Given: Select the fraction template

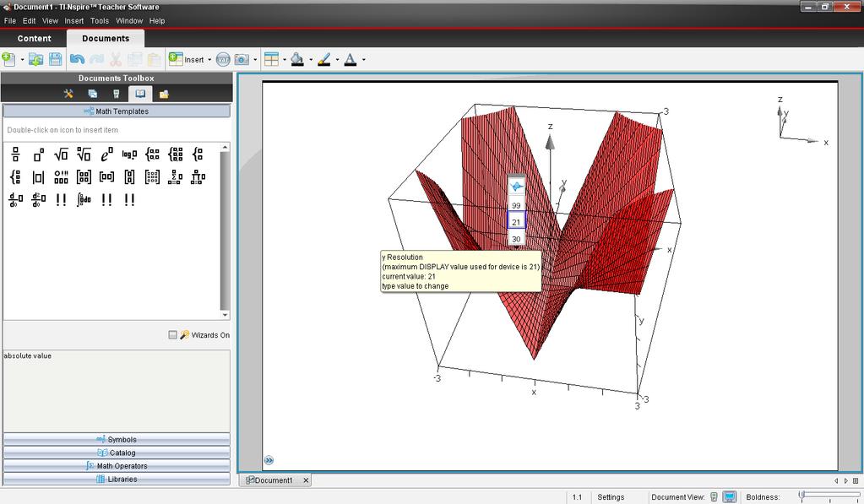Looking at the screenshot, I should (x=15, y=154).
